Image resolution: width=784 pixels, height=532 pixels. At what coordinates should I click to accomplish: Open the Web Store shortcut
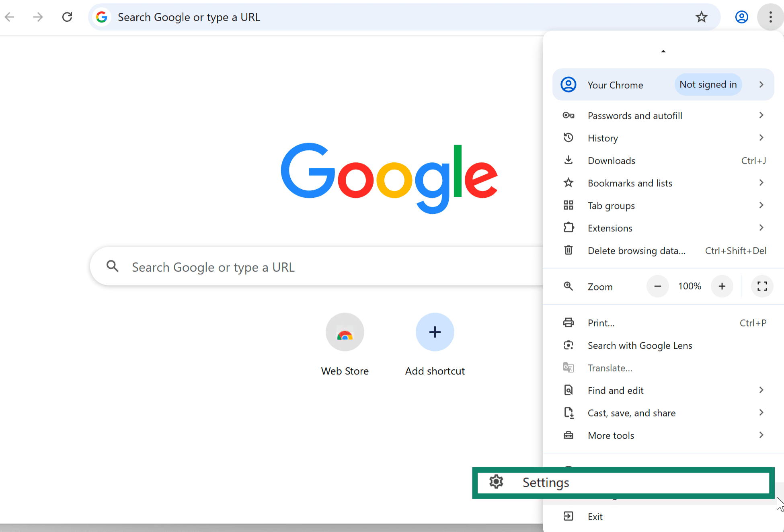[345, 332]
